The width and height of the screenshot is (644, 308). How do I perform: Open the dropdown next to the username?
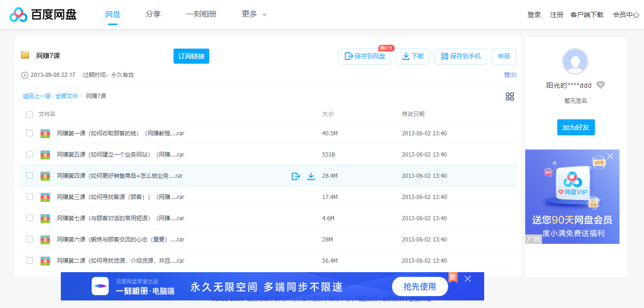click(x=601, y=85)
